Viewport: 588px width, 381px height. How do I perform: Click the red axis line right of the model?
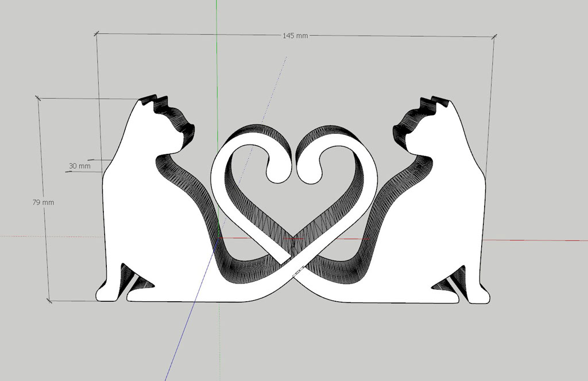(534, 240)
